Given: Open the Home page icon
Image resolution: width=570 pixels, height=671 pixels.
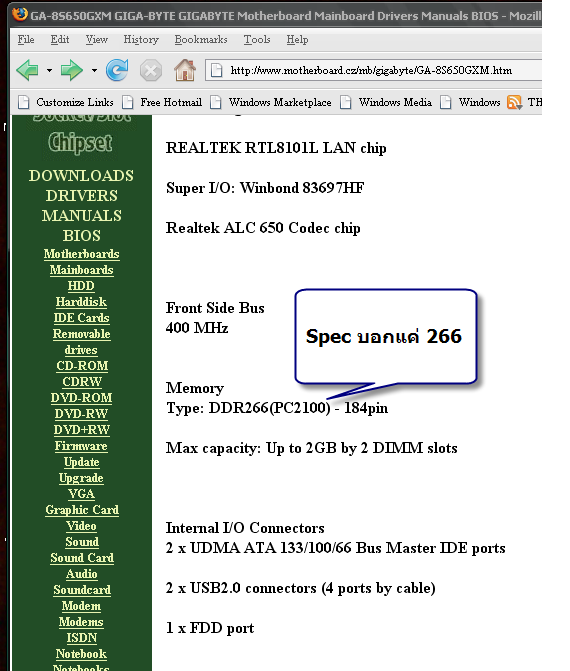Looking at the screenshot, I should coord(185,70).
